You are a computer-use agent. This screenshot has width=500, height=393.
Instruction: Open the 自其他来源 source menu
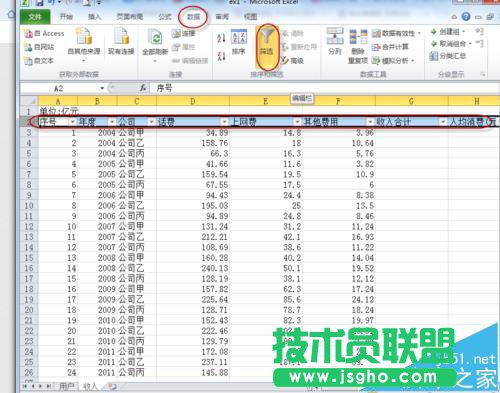[x=84, y=44]
